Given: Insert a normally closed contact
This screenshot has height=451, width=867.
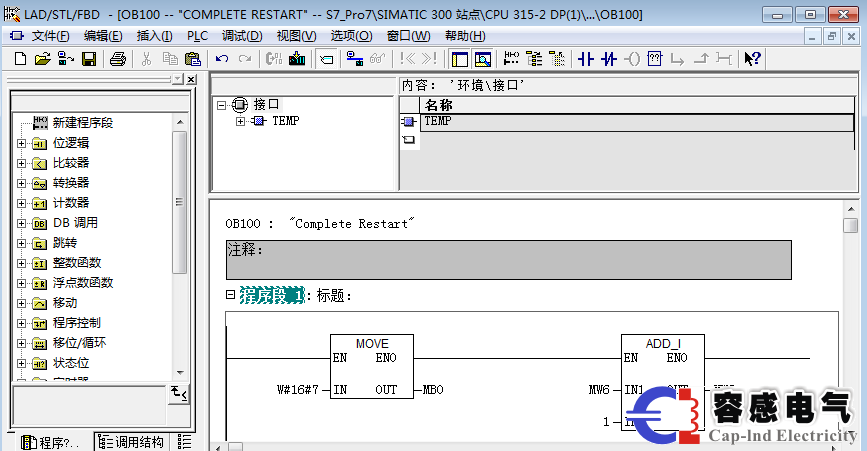Looking at the screenshot, I should (x=609, y=59).
